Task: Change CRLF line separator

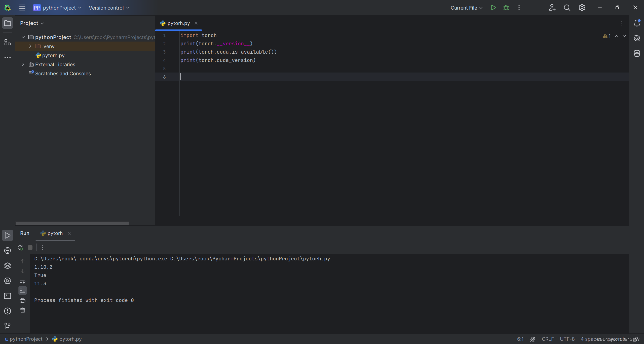Action: pyautogui.click(x=548, y=339)
